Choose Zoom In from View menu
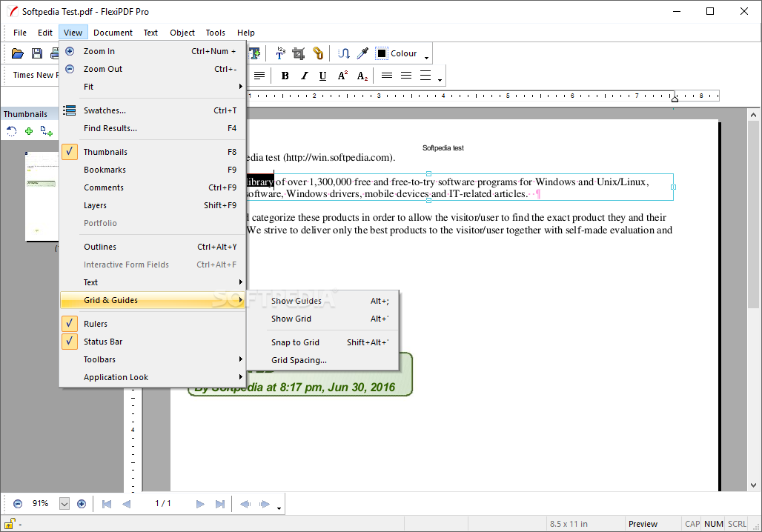762x532 pixels. (x=153, y=52)
